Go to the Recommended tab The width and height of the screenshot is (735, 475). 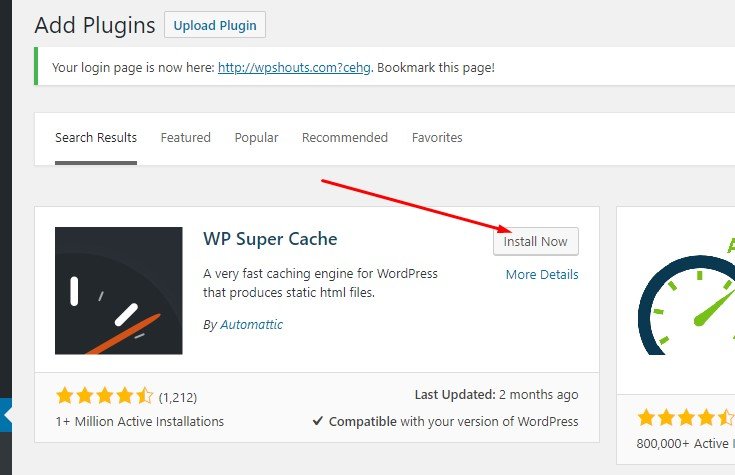[x=344, y=138]
